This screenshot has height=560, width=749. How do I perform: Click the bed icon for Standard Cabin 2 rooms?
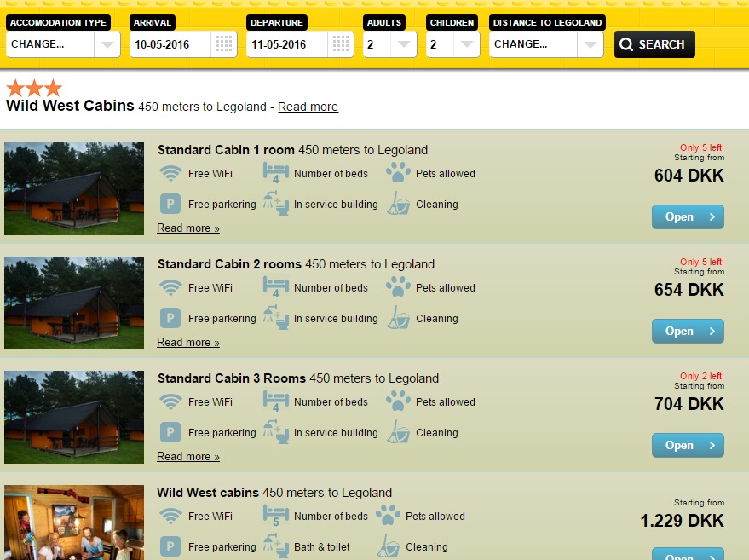275,287
